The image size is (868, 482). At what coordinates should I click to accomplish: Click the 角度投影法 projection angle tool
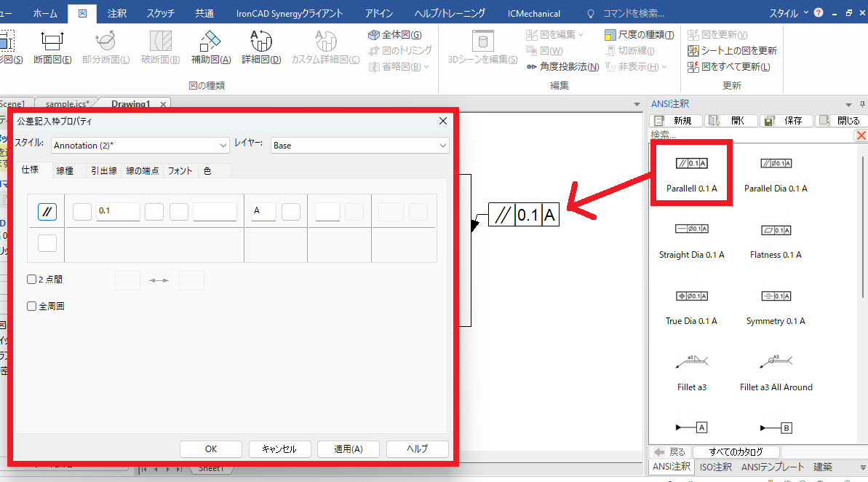click(x=533, y=67)
